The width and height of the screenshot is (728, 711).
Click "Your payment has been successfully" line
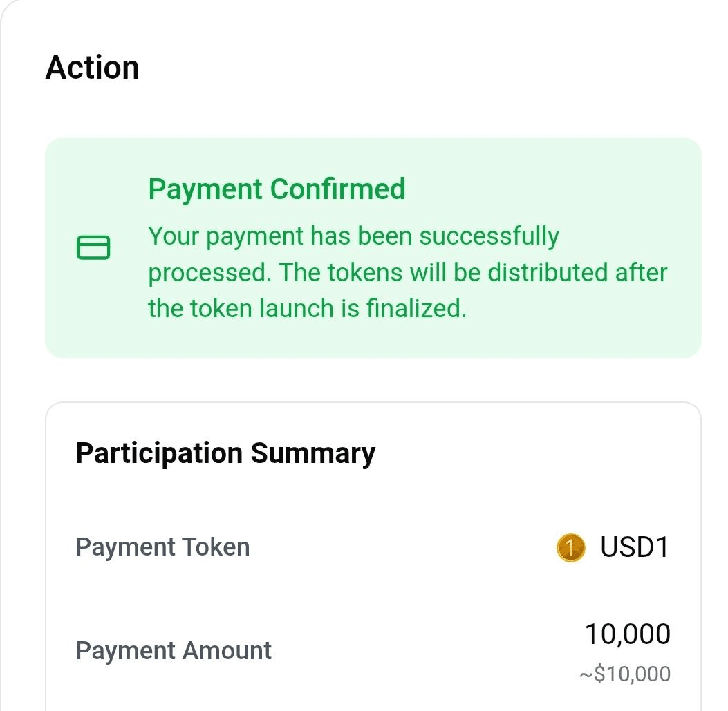pos(353,236)
